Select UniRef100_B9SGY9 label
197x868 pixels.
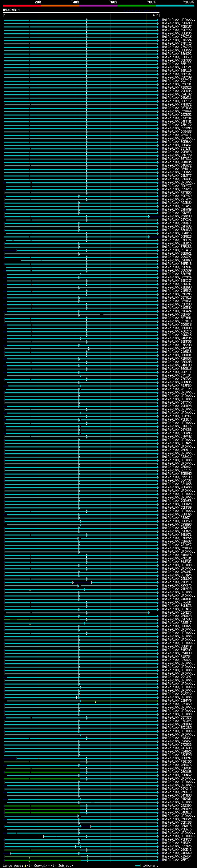177,189
